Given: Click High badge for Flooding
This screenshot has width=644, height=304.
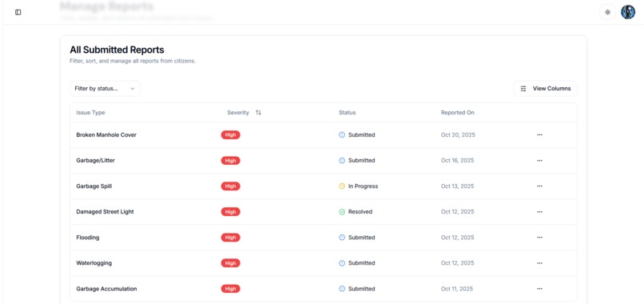Looking at the screenshot, I should (x=230, y=238).
